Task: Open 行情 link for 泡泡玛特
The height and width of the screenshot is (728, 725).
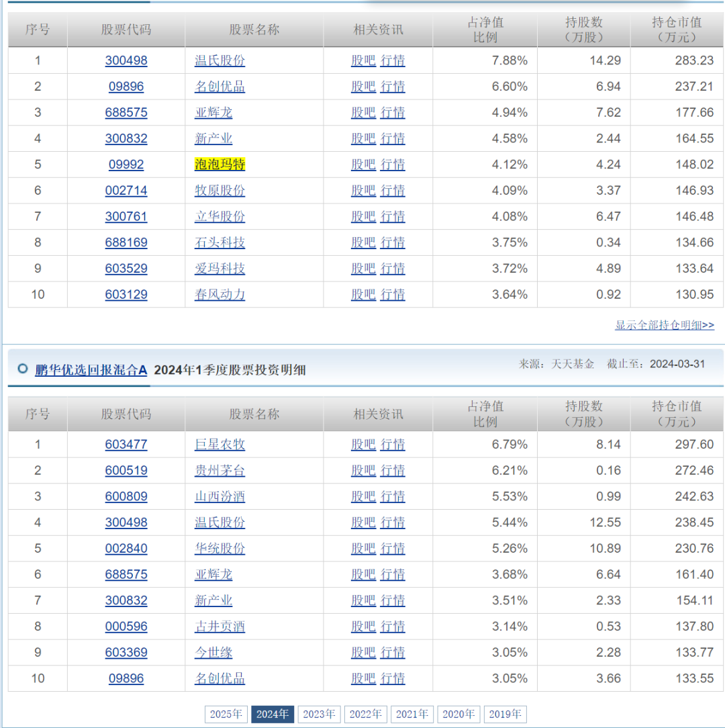Action: click(x=393, y=165)
